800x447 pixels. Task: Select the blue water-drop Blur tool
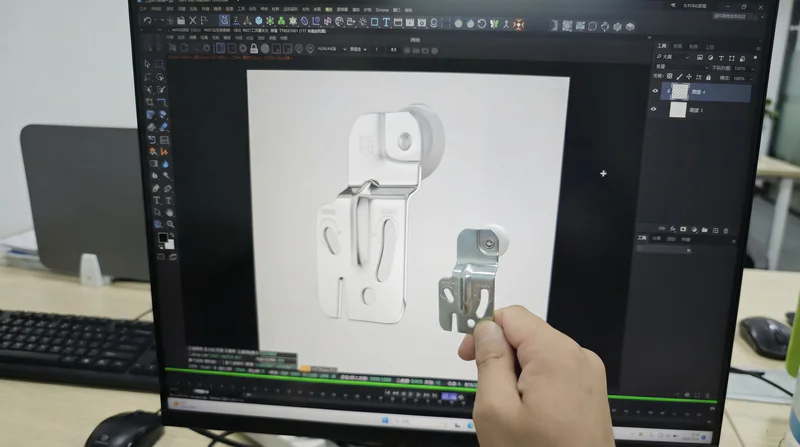165,164
